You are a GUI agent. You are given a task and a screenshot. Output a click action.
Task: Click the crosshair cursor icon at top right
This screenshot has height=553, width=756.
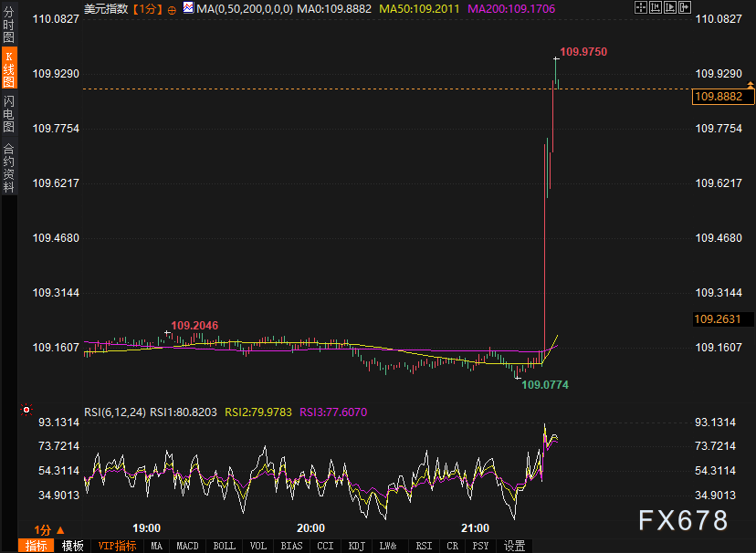click(641, 7)
